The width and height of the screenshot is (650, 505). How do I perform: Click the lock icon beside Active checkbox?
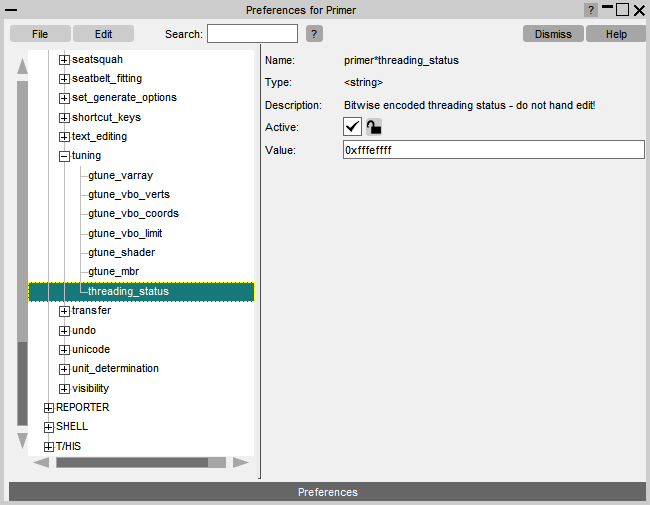[374, 127]
